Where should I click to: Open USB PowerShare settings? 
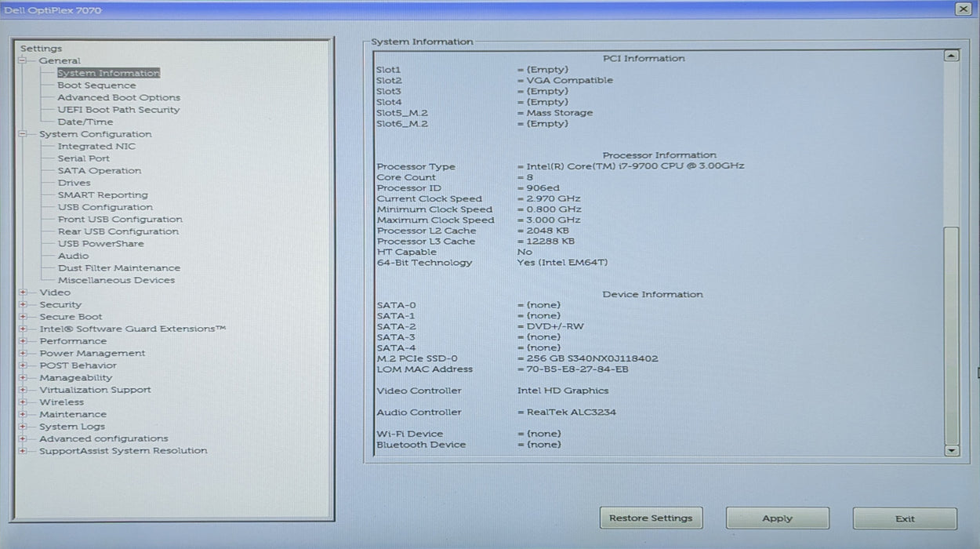click(x=101, y=244)
